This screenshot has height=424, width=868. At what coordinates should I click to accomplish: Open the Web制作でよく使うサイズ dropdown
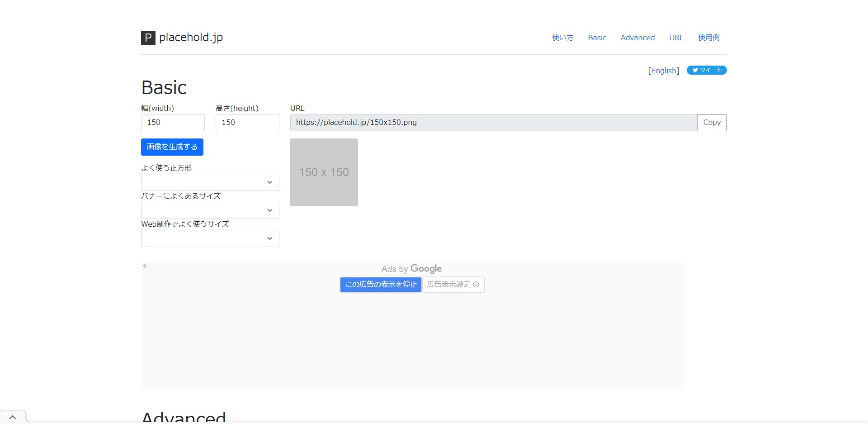[210, 238]
